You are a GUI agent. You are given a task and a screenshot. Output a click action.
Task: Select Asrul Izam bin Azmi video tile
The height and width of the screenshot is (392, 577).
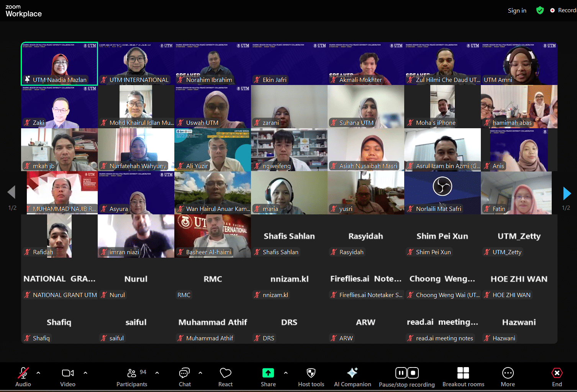[443, 150]
